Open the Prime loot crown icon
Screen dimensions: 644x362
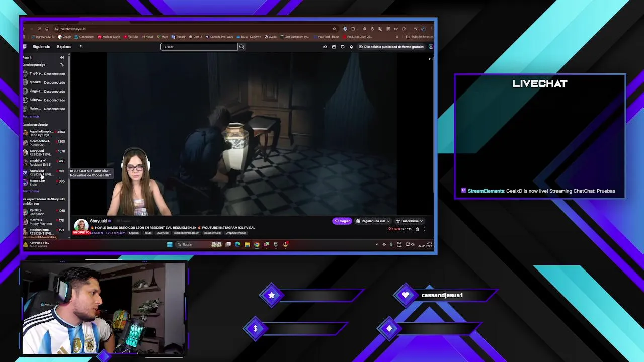click(325, 47)
